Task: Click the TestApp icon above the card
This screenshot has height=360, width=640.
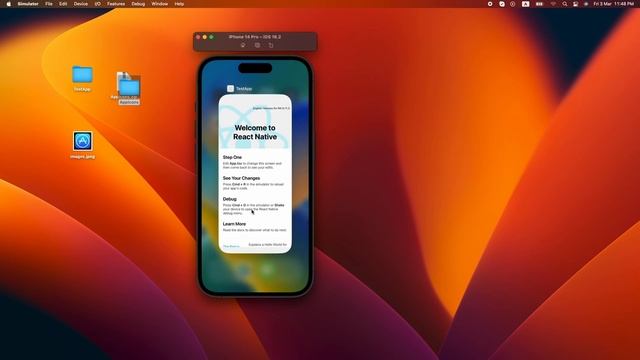Action: click(231, 89)
